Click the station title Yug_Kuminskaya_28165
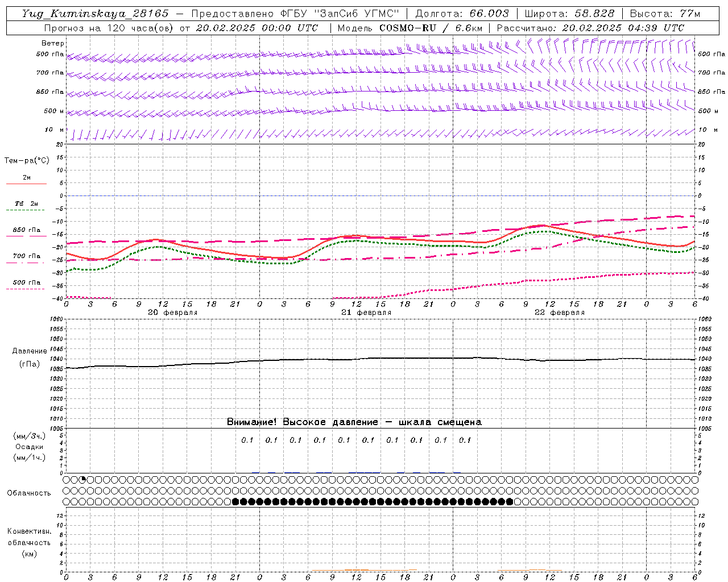This screenshot has height=582, width=728. click(96, 14)
